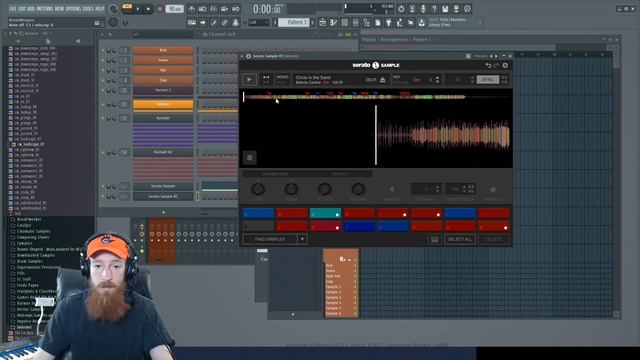Select the Serato Sample #2 channel button
640x360 pixels.
(163, 196)
